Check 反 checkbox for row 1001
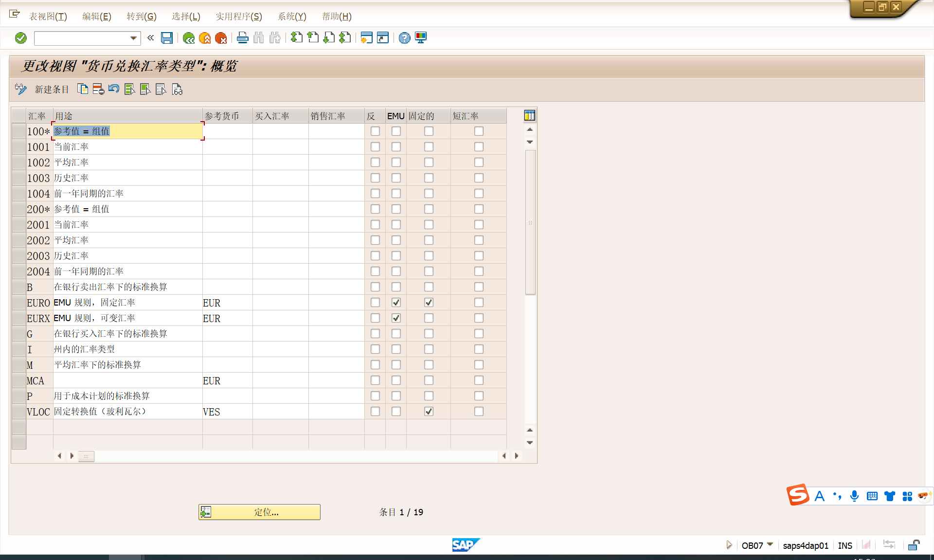This screenshot has height=560, width=934. (375, 147)
